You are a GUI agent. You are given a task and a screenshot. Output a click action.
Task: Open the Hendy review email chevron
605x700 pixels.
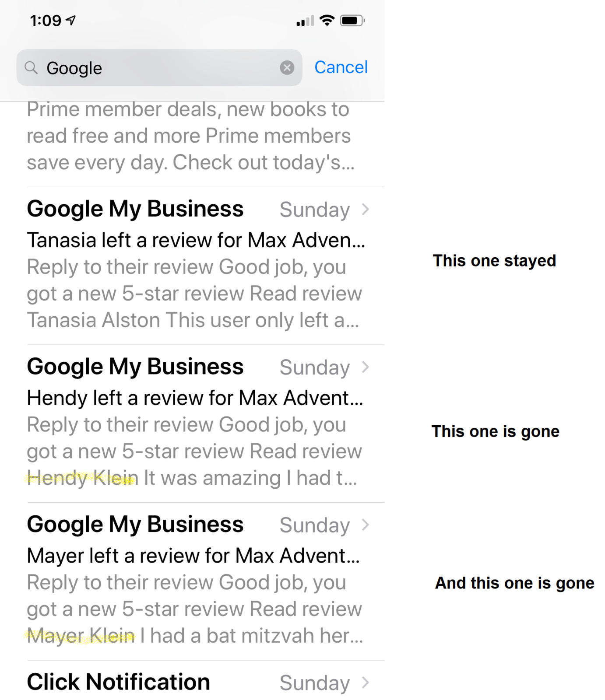[366, 367]
